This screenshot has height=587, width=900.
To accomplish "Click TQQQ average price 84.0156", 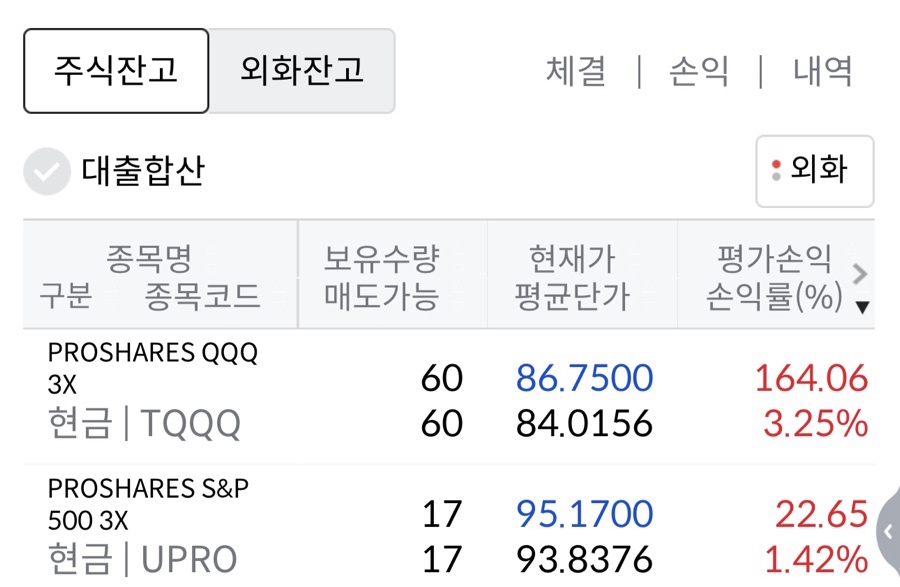I will (x=584, y=423).
